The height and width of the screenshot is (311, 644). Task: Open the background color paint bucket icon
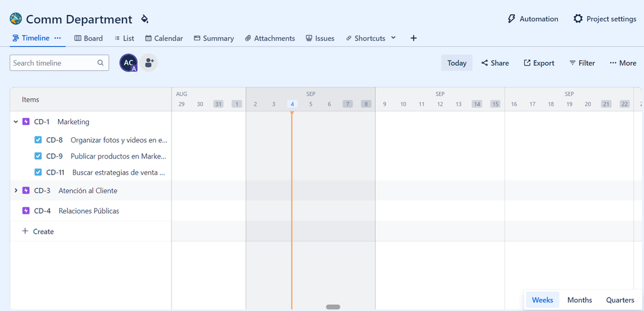click(x=144, y=19)
